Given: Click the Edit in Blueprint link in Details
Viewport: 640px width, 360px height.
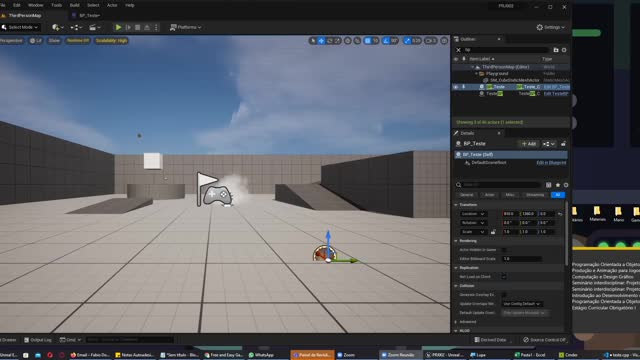Looking at the screenshot, I should [551, 162].
